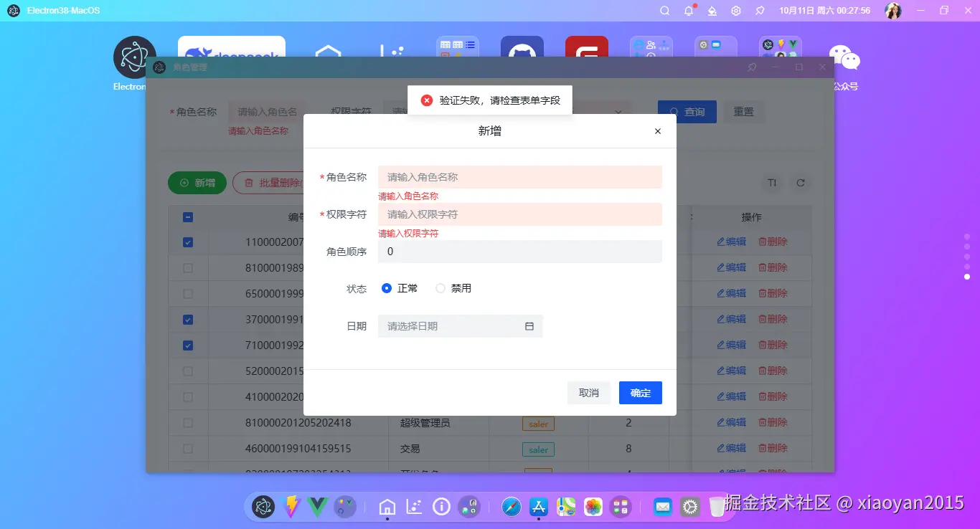Open the system search magnifier in the top bar
The width and height of the screenshot is (980, 529).
pyautogui.click(x=664, y=10)
